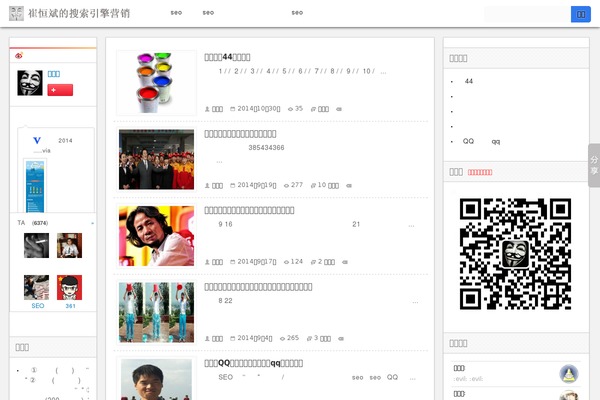This screenshot has width=600, height=400.
Task: Click author icon on the 2014-10-30 post
Action: tap(207, 109)
